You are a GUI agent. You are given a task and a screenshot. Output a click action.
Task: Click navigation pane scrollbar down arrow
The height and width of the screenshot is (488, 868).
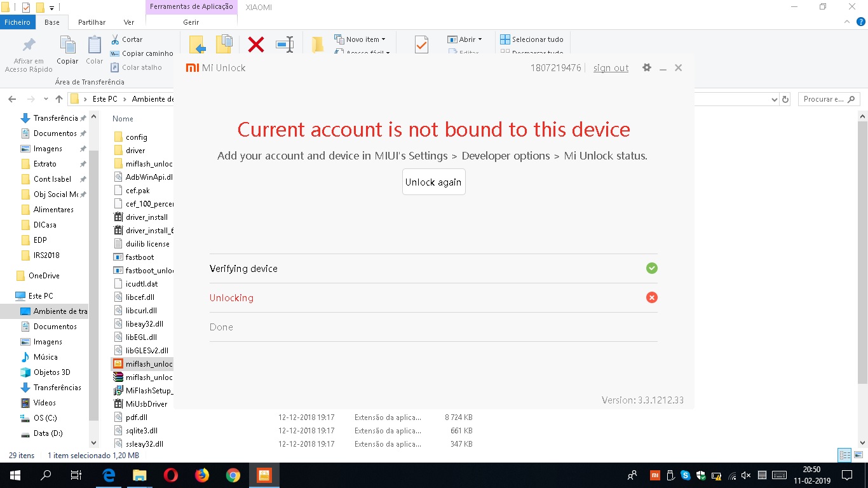93,443
